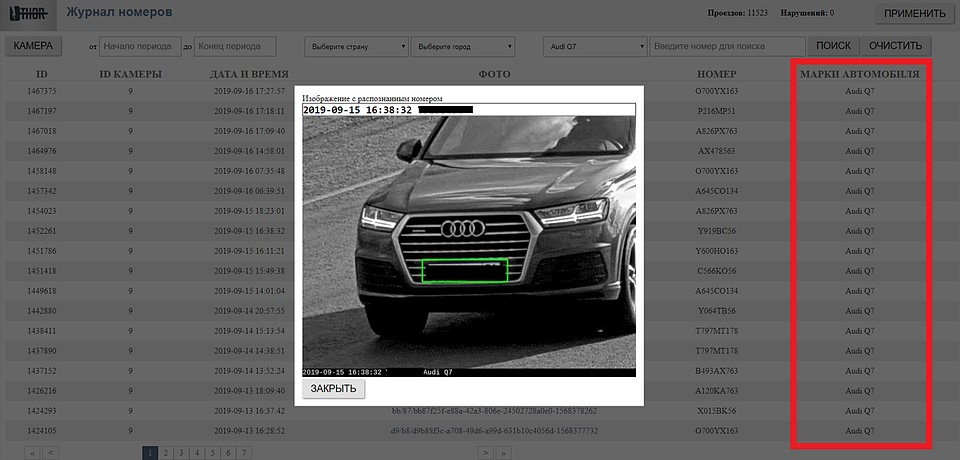Click plate number Y919BC56
The image size is (960, 460).
[x=716, y=231]
